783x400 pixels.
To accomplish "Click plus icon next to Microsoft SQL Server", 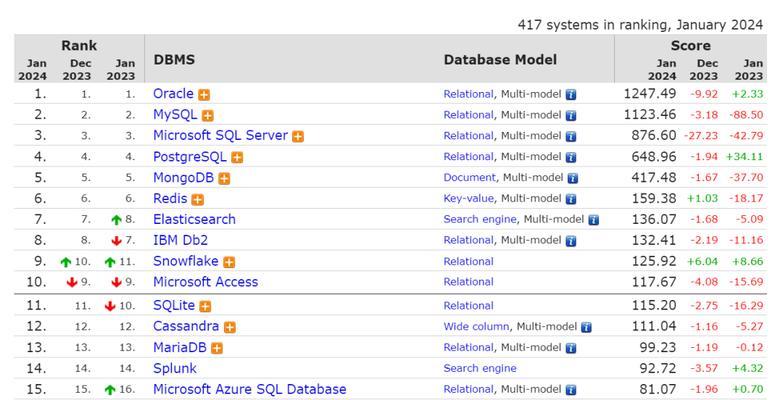I will tap(298, 136).
